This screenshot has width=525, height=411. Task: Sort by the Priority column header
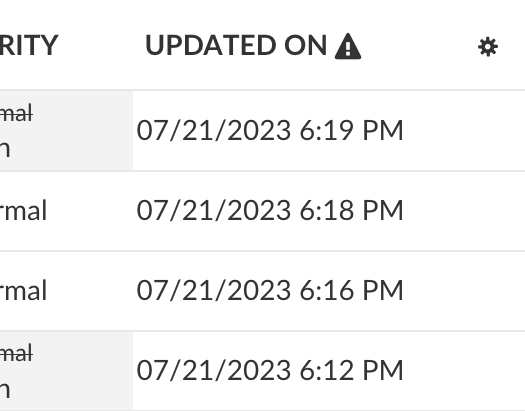coord(29,45)
